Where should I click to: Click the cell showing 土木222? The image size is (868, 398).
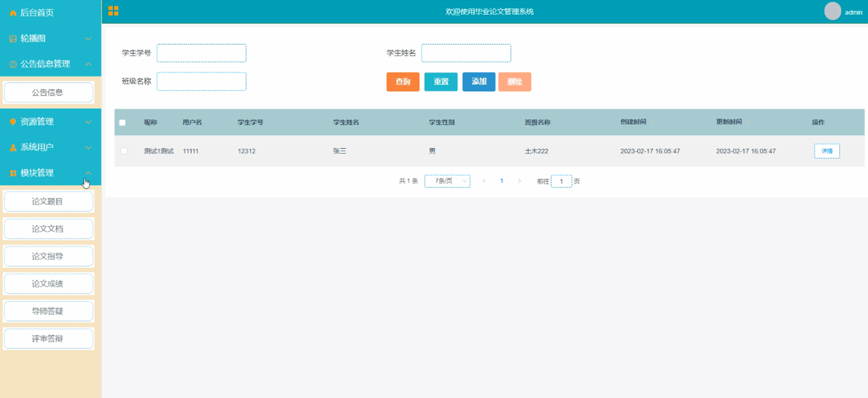[x=536, y=151]
